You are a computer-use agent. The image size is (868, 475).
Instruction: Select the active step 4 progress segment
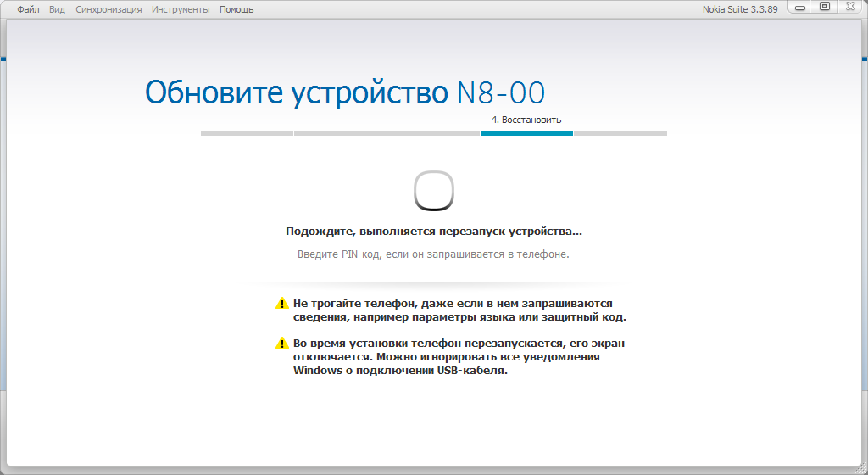(x=526, y=133)
